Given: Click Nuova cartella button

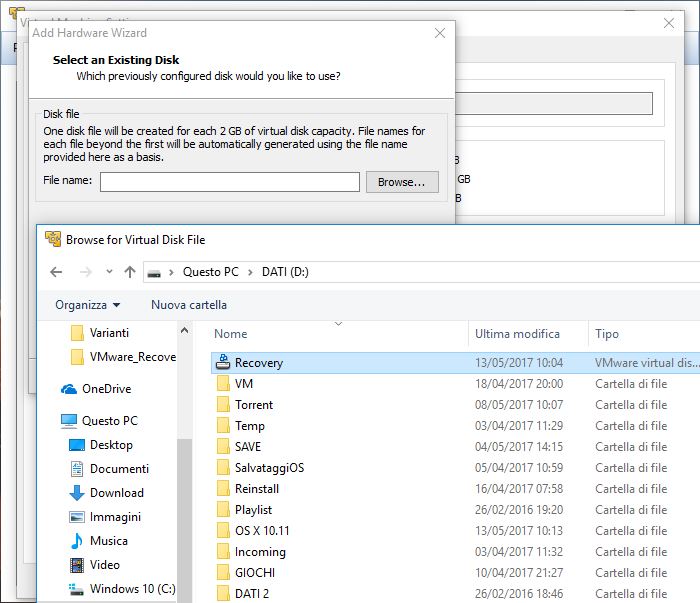Looking at the screenshot, I should [x=189, y=305].
